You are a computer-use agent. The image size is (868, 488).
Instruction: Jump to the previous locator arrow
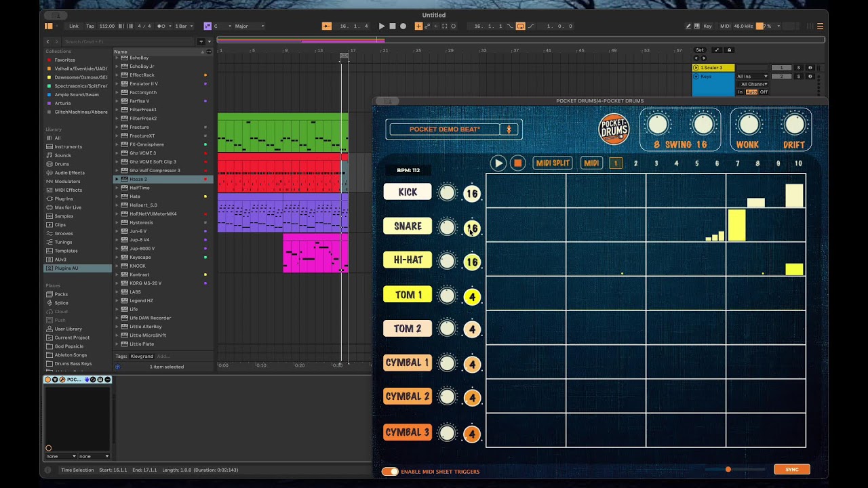pos(696,58)
